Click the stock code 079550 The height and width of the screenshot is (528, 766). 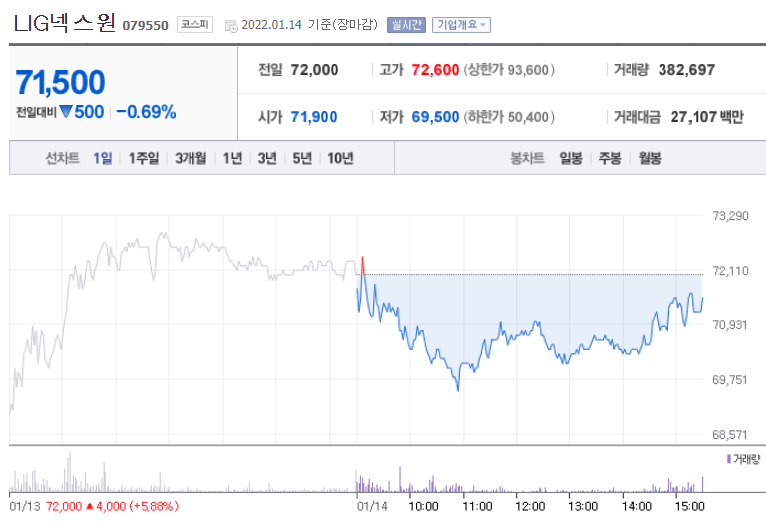[x=145, y=25]
